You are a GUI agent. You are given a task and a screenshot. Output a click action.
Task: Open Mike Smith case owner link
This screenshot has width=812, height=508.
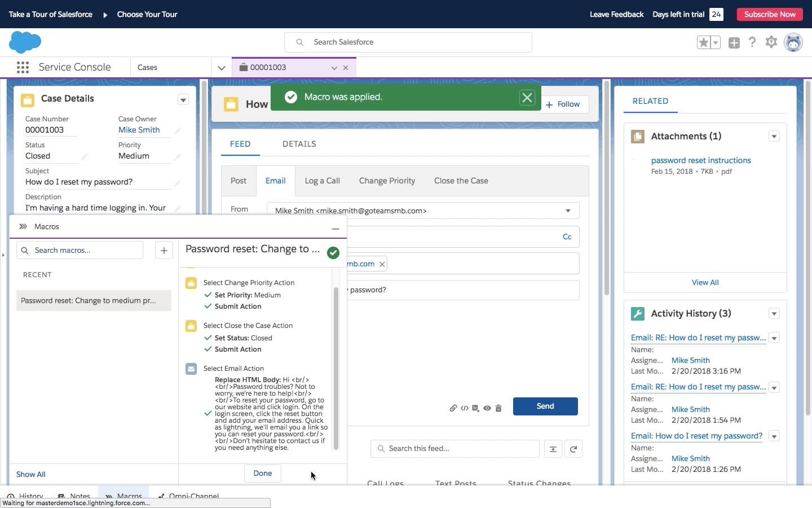coord(139,130)
